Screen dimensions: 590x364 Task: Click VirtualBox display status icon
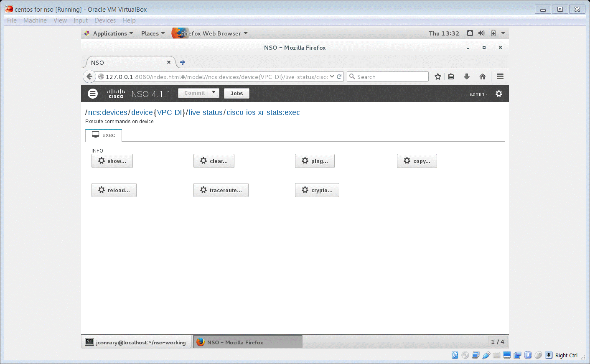[507, 355]
